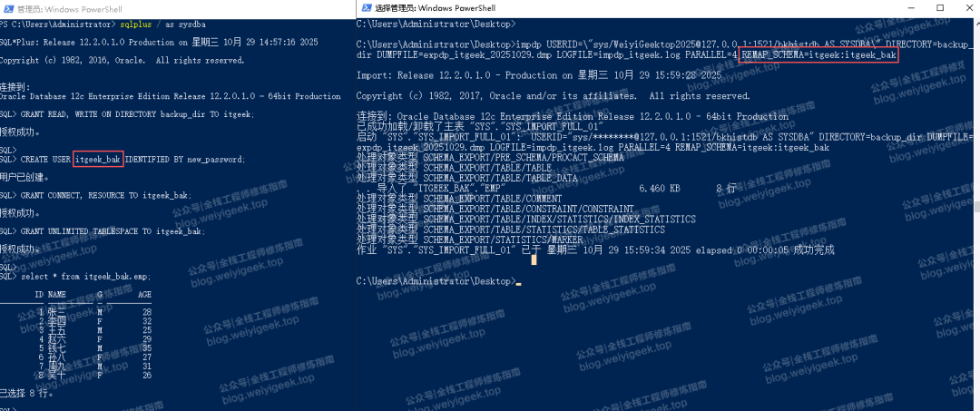The image size is (980, 411).
Task: Click age value 28 in row 1
Action: pos(147,312)
